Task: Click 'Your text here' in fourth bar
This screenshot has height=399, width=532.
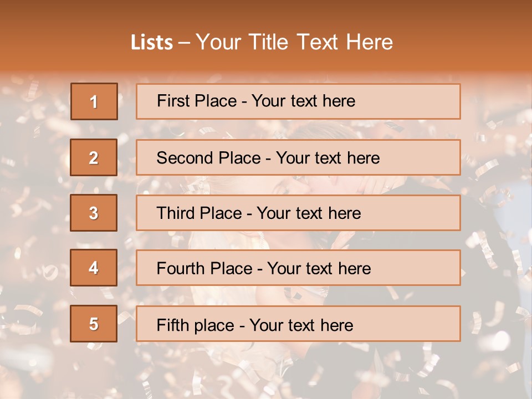Action: (x=319, y=269)
